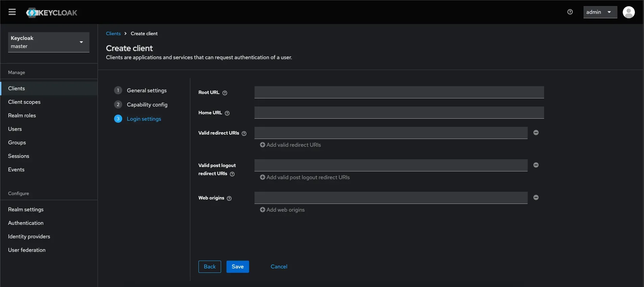The width and height of the screenshot is (644, 287).
Task: Focus the Root URL input field
Action: point(399,92)
